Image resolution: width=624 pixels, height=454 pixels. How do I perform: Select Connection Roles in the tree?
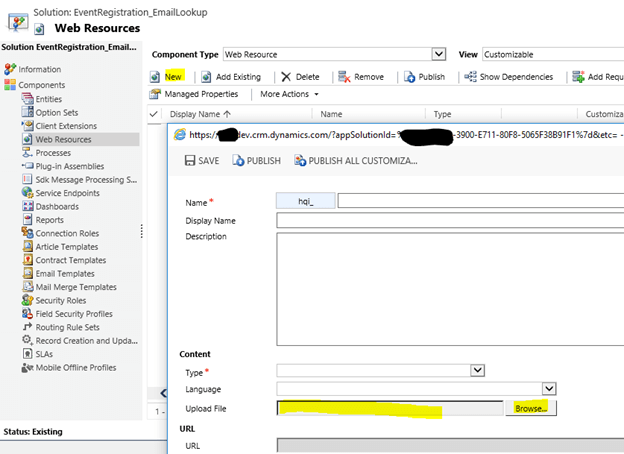tap(67, 233)
